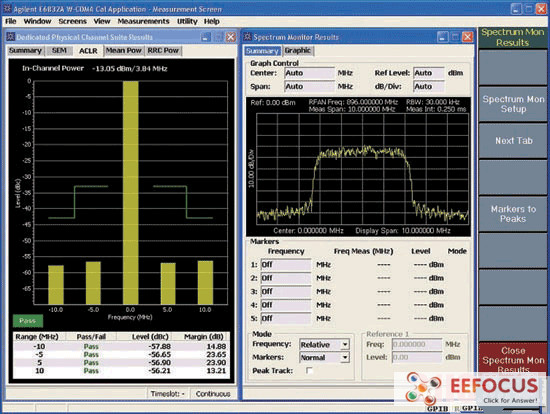Close the Dedicated Physical Channel Suite Results window
This screenshot has height=414, width=550.
tap(230, 37)
